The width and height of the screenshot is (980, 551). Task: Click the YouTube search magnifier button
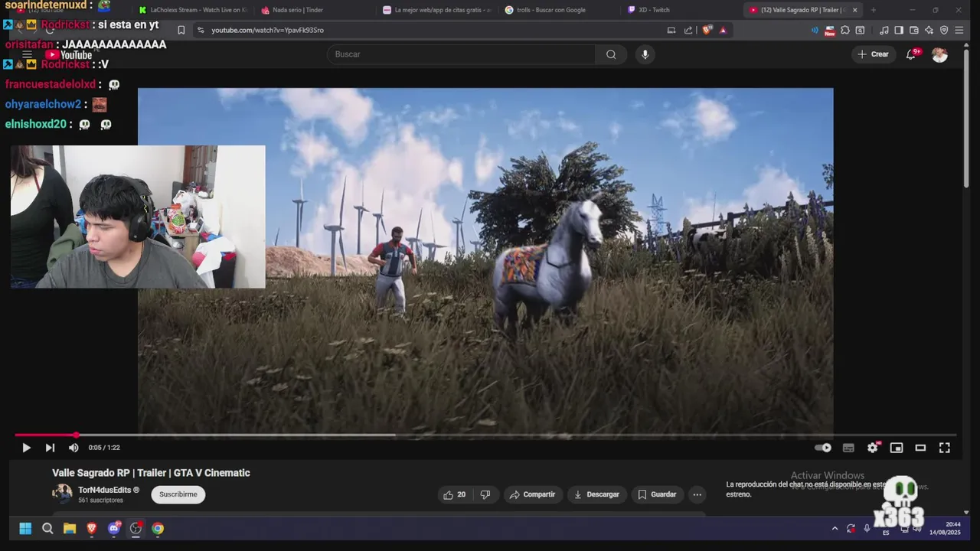[611, 54]
